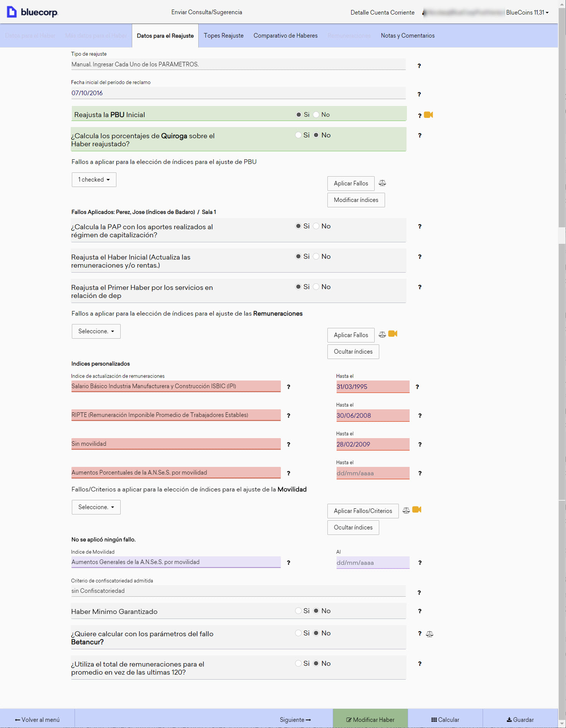This screenshot has height=728, width=566.
Task: Switch to Más datos para el Haber tab
Action: pyautogui.click(x=96, y=36)
